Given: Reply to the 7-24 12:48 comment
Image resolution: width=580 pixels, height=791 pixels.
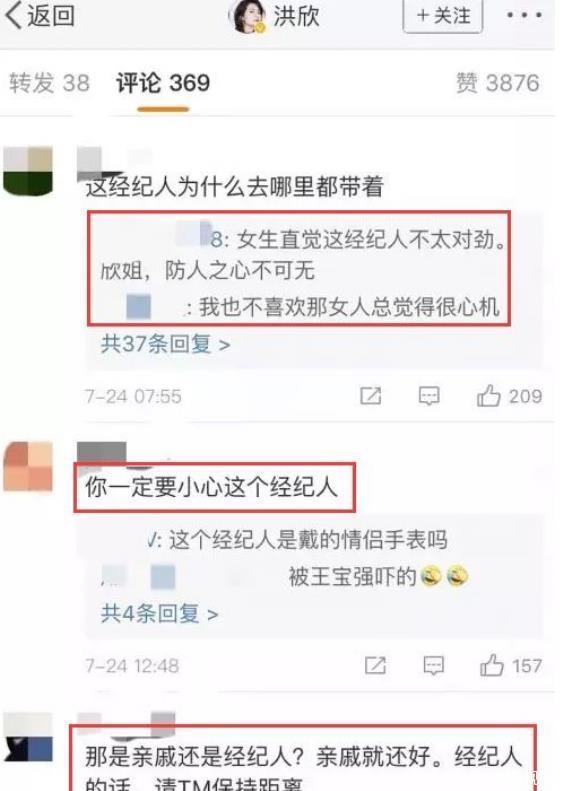Looking at the screenshot, I should [433, 665].
